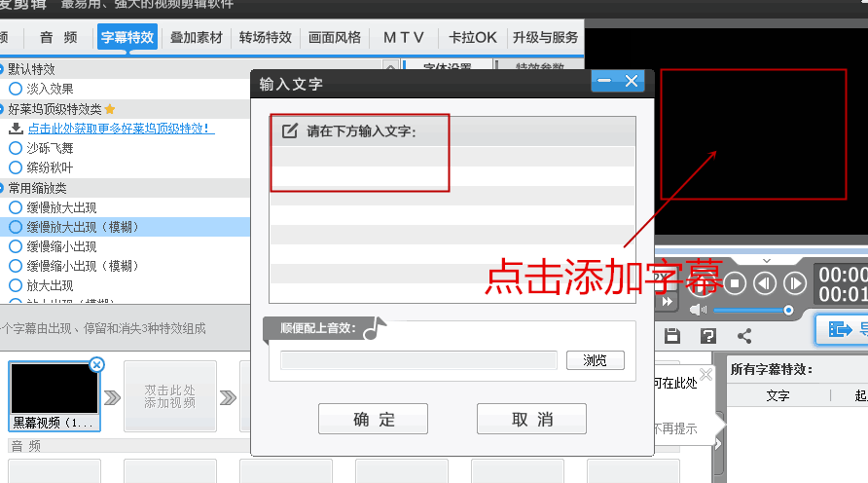Open the 升级与服务 tab
The image size is (868, 483).
[545, 37]
